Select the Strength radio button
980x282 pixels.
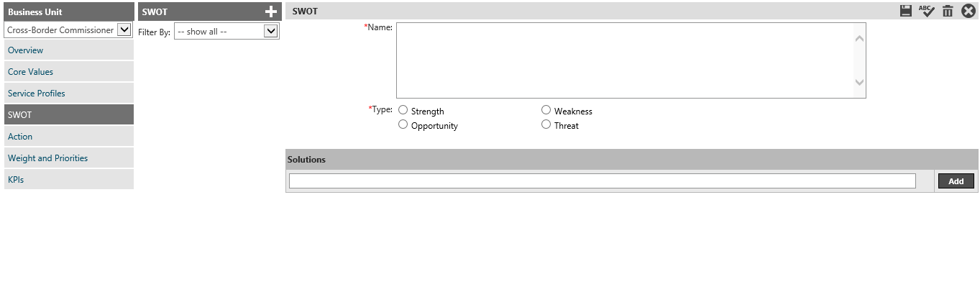pyautogui.click(x=403, y=110)
